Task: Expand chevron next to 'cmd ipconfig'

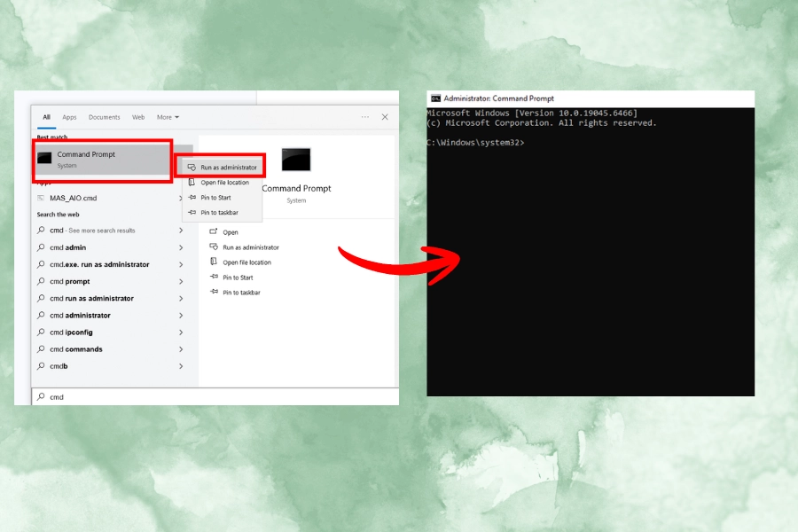Action: tap(181, 332)
